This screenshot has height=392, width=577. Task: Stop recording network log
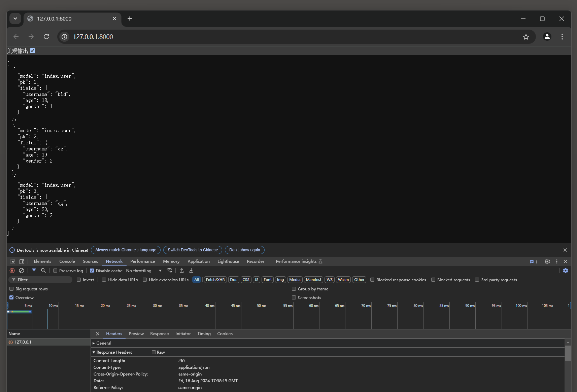point(12,271)
